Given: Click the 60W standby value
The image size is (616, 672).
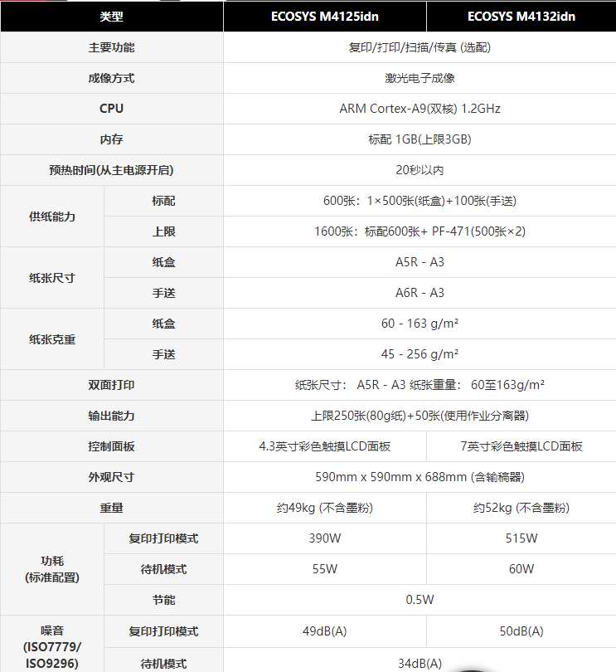Looking at the screenshot, I should [521, 569].
